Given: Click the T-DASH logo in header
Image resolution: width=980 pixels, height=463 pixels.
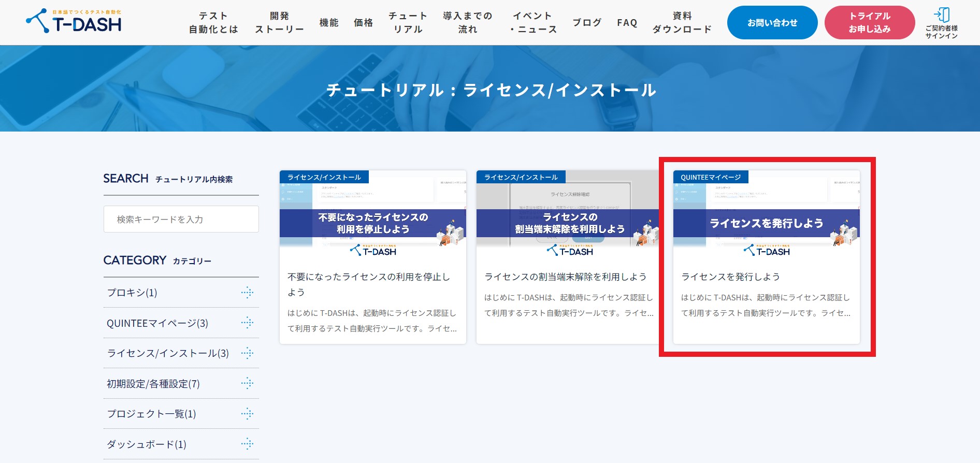Looking at the screenshot, I should 74,21.
